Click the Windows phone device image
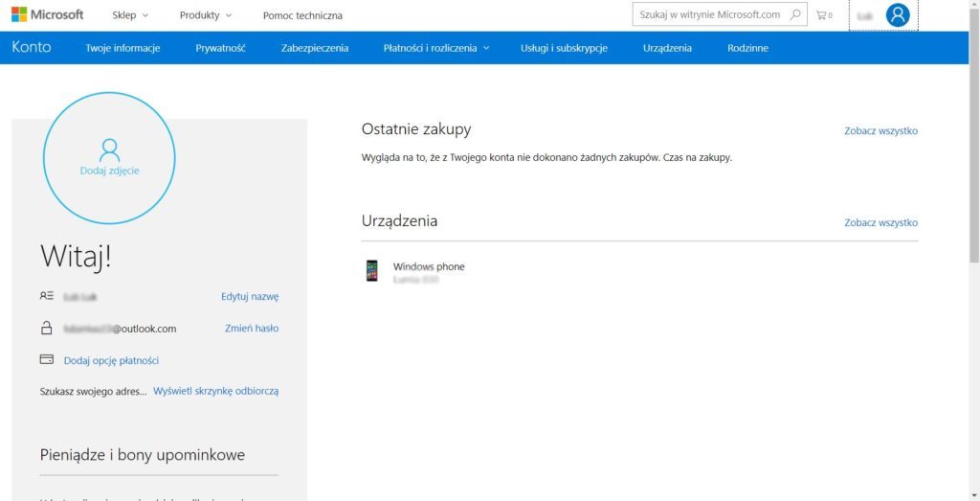The image size is (980, 501). pyautogui.click(x=372, y=271)
